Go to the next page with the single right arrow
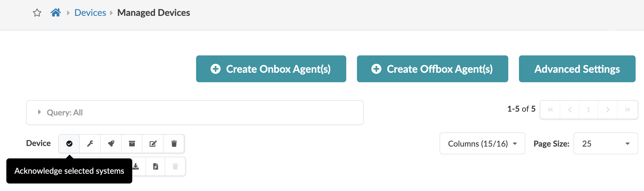Image resolution: width=644 pixels, height=191 pixels. (x=608, y=110)
